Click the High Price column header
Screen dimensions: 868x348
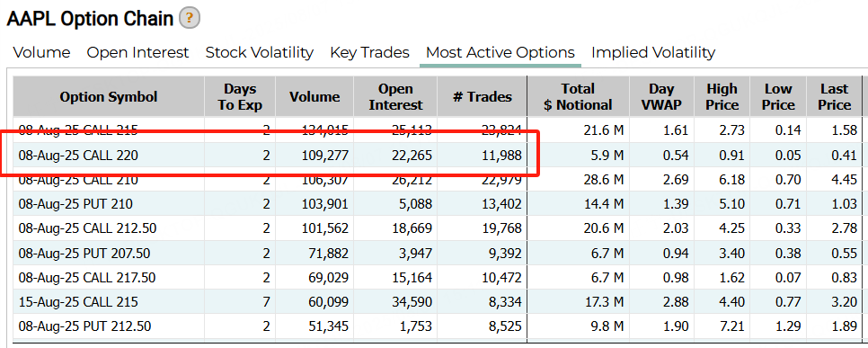coord(722,96)
